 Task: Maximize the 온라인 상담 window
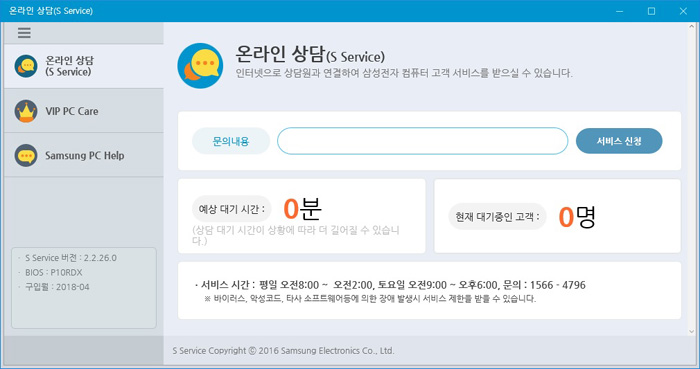(x=651, y=11)
